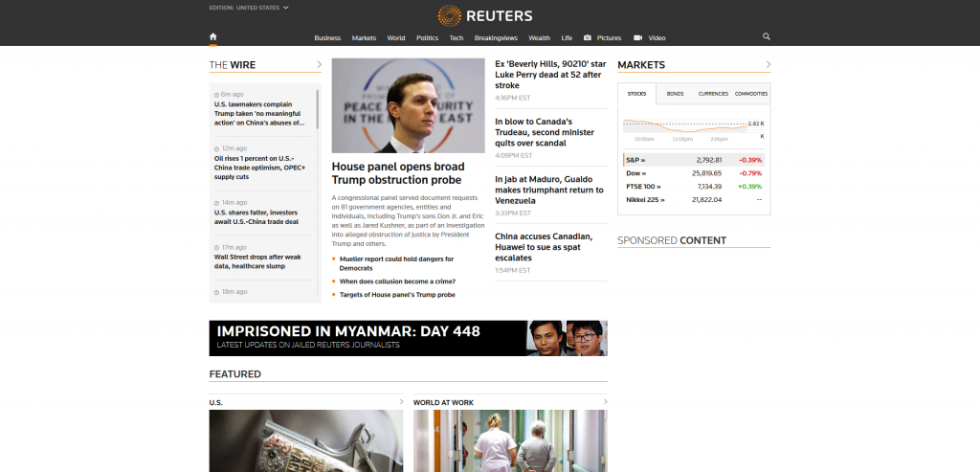980x472 pixels.
Task: Open the Markets navigation item
Action: (x=364, y=38)
